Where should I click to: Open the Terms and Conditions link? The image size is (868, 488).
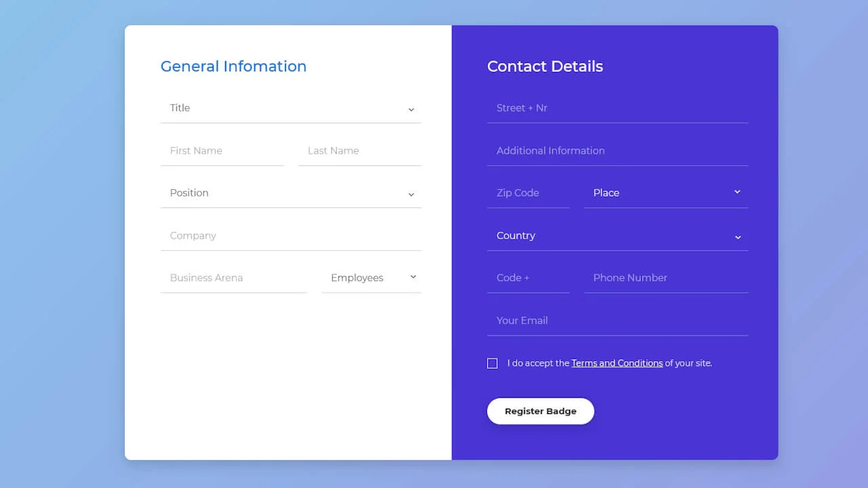(617, 363)
